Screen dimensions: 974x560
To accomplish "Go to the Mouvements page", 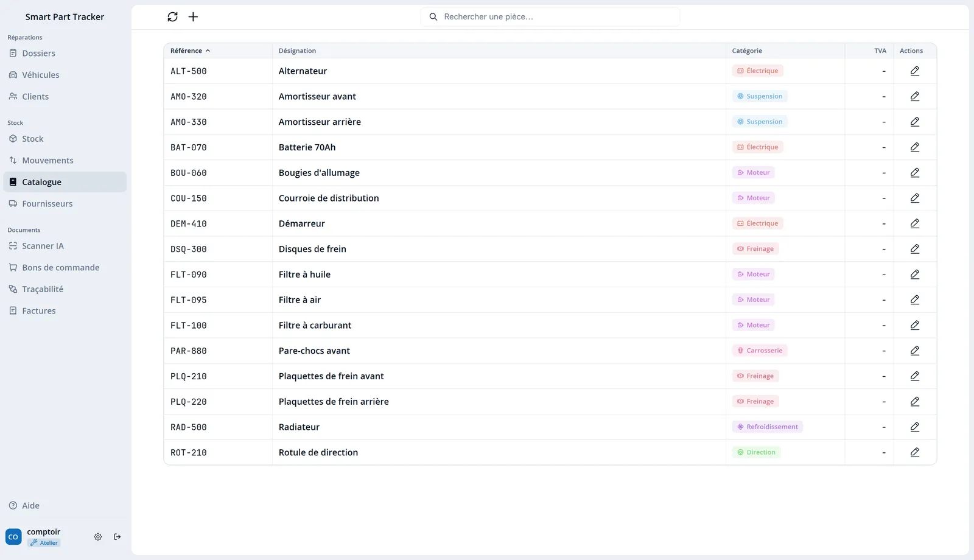I will [x=65, y=161].
